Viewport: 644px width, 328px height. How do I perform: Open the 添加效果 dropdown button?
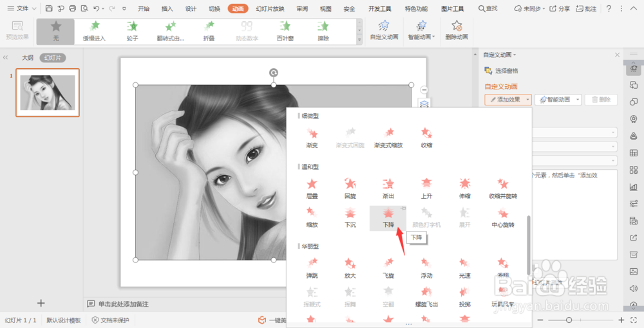[x=508, y=99]
